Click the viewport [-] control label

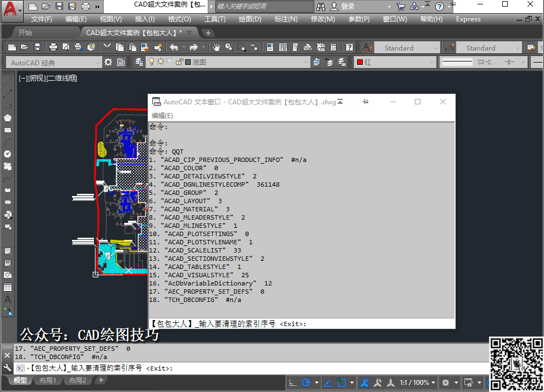[x=23, y=79]
